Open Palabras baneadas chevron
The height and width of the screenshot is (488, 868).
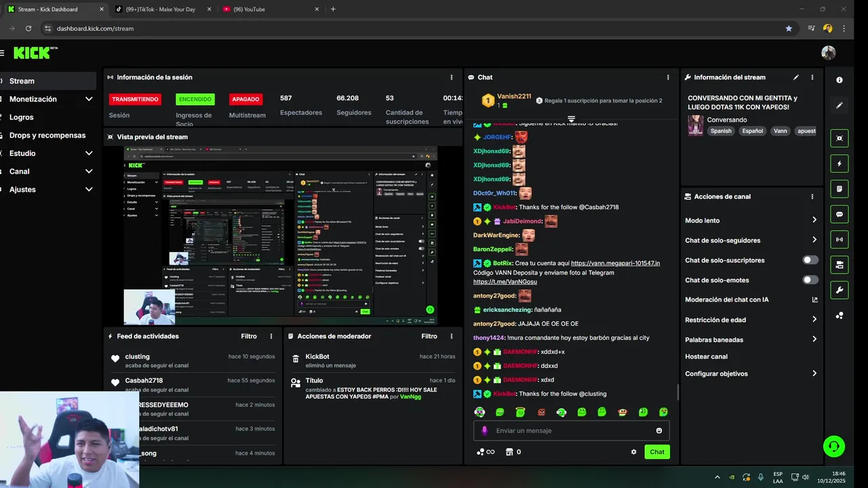tap(814, 340)
